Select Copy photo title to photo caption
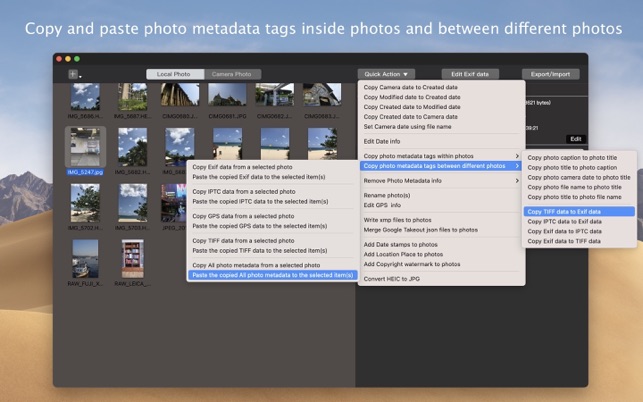 tap(579, 168)
